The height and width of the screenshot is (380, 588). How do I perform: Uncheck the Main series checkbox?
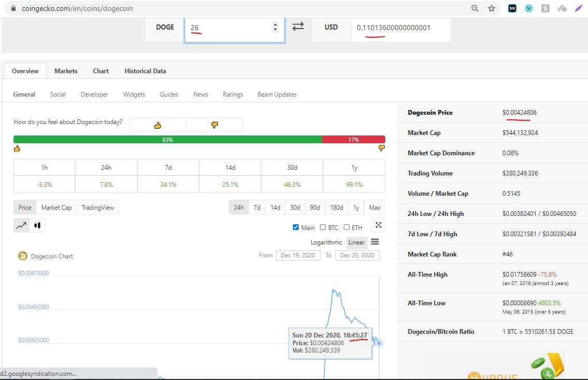296,227
